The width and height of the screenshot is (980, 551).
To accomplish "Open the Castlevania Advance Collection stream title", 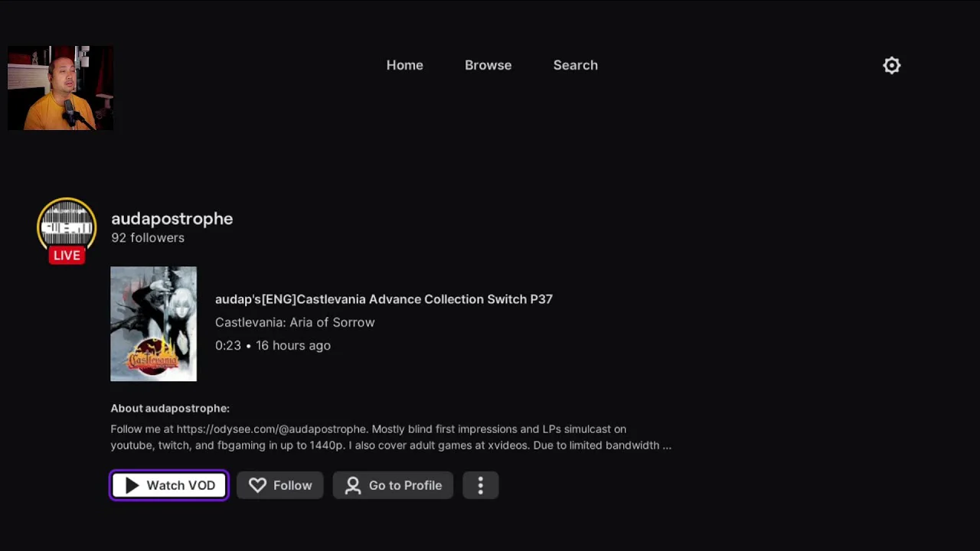I will coord(384,299).
